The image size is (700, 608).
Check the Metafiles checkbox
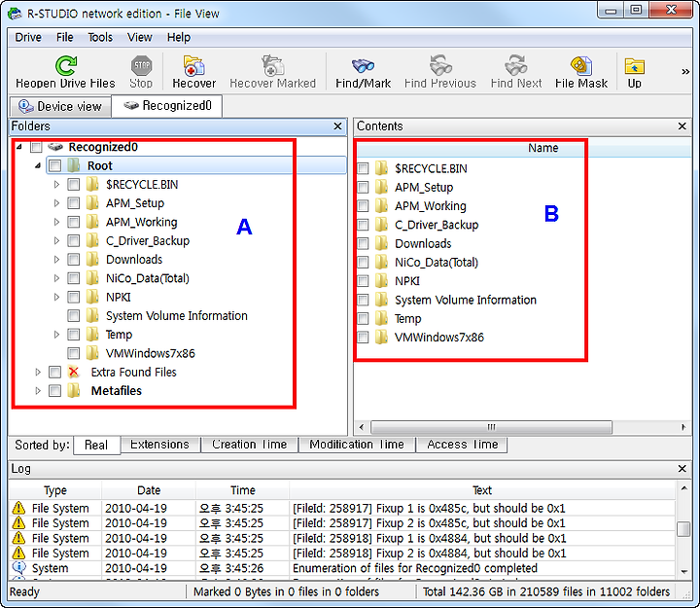[54, 390]
